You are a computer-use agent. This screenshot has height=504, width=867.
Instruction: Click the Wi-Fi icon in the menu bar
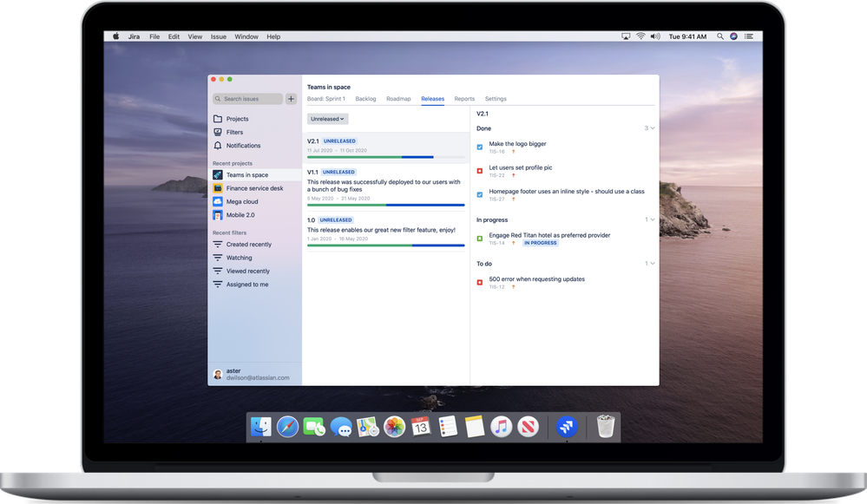(640, 36)
